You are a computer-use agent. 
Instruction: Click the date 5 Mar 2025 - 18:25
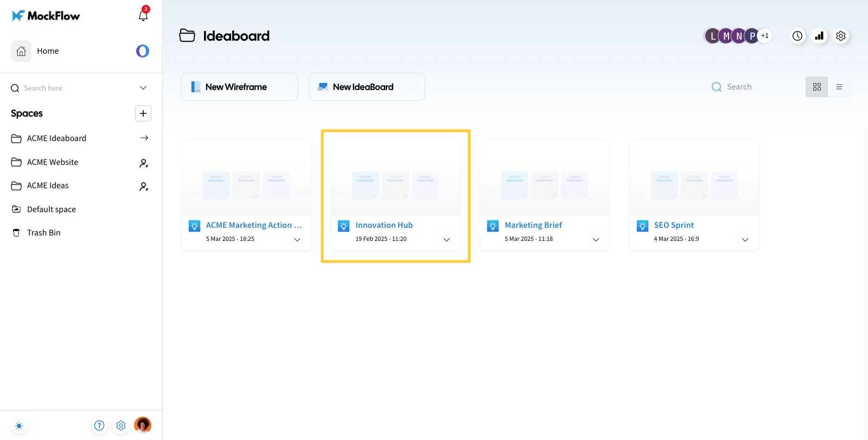[x=230, y=239]
